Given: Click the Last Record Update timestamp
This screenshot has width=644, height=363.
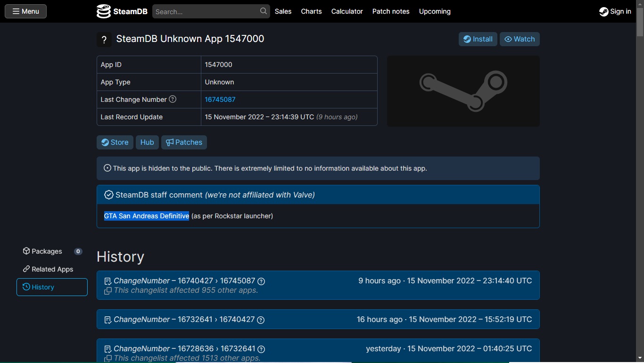Looking at the screenshot, I should click(281, 117).
